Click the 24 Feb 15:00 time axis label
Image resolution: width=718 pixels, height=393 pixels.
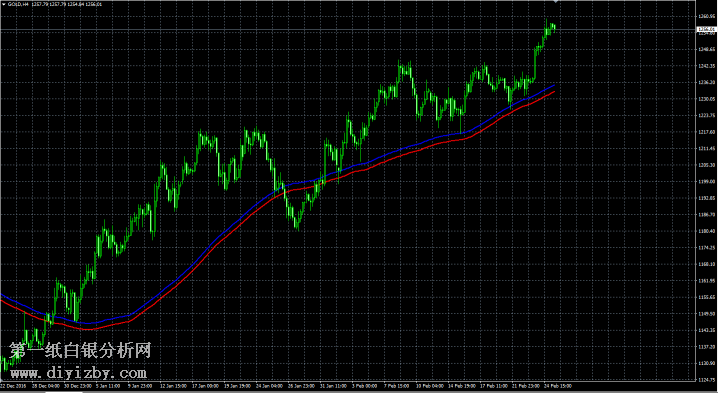point(558,386)
